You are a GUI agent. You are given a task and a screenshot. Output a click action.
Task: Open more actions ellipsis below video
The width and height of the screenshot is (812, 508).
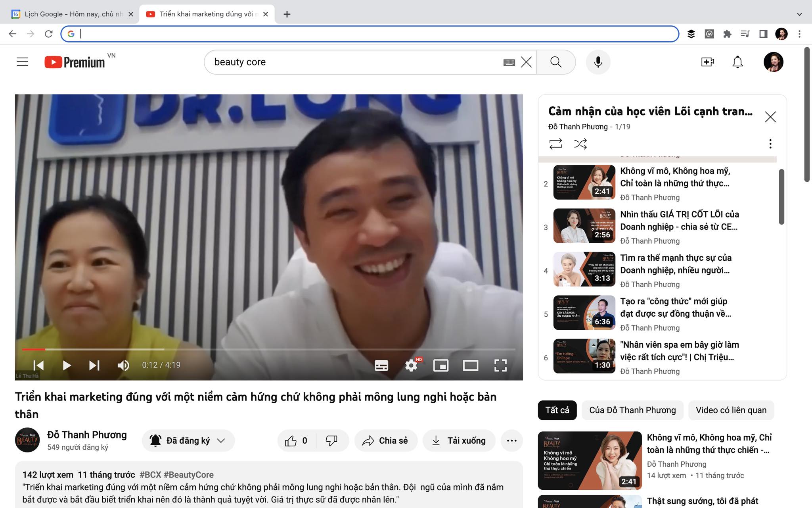(x=511, y=441)
